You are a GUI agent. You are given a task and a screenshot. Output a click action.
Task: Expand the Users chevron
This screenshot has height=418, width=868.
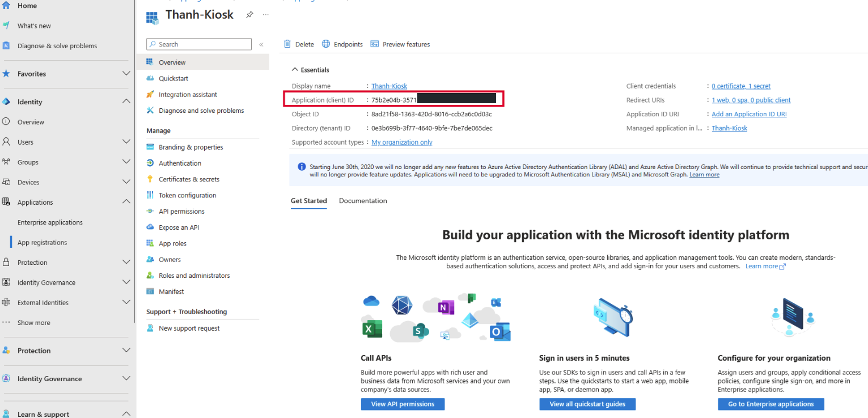click(126, 142)
